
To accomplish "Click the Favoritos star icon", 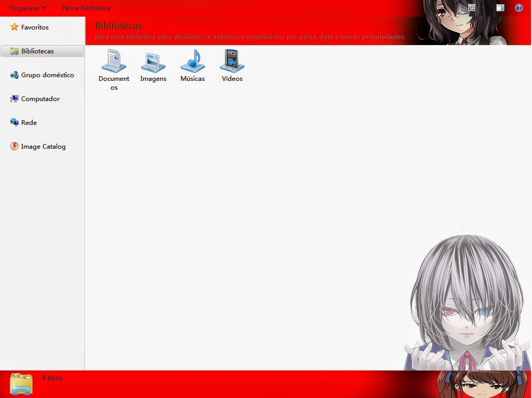I will coord(14,27).
